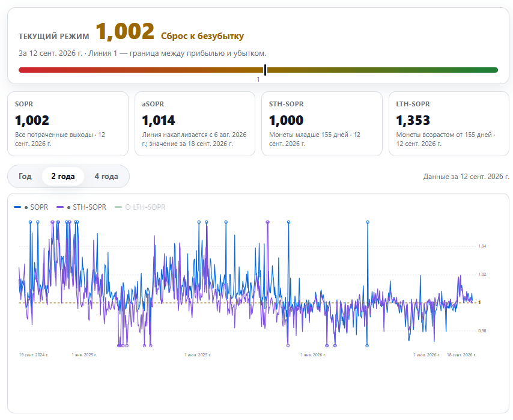Click the 1,04 y-axis label
The image size is (513, 420).
(x=482, y=246)
